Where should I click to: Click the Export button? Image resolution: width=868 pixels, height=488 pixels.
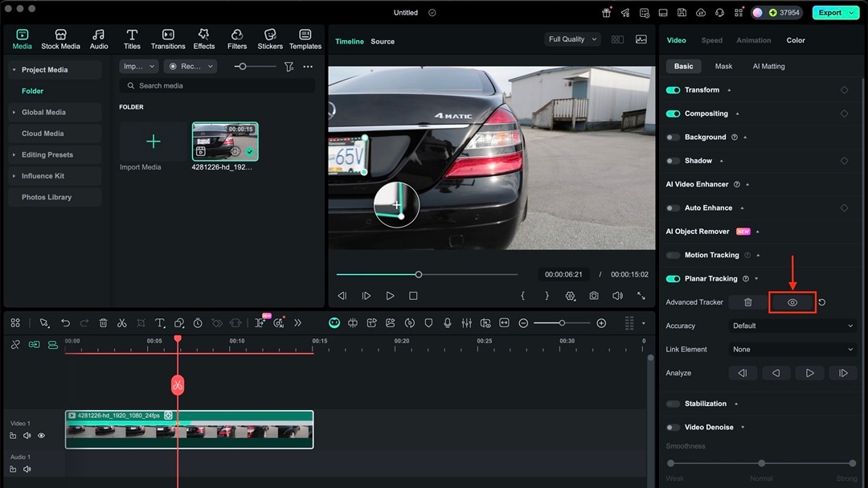pos(834,13)
